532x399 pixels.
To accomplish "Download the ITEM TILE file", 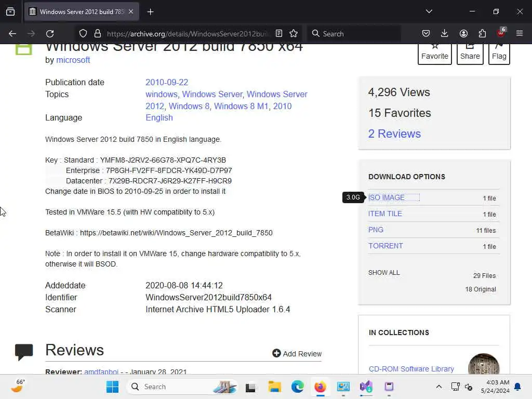I will [x=385, y=214].
